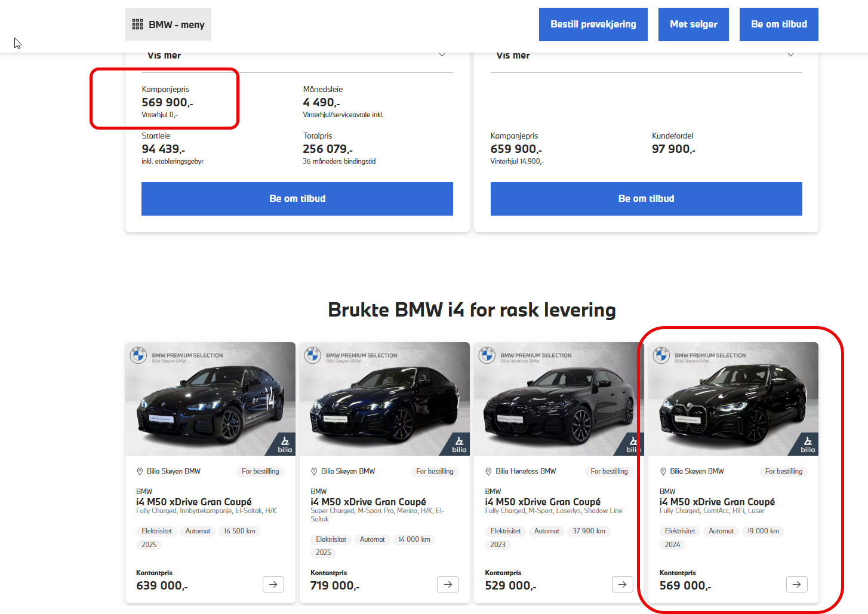Click For bestilling tag on 569 000,- card
This screenshot has height=614, width=868.
pos(784,471)
